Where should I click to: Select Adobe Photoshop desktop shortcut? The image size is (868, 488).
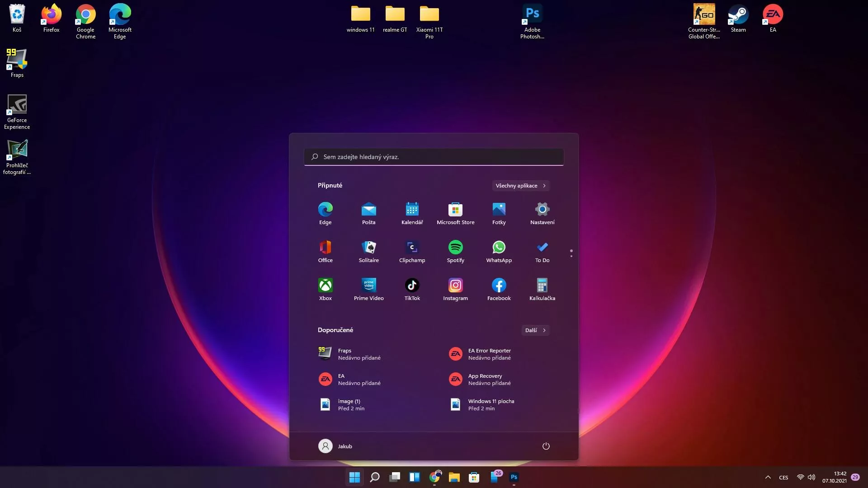(x=532, y=22)
